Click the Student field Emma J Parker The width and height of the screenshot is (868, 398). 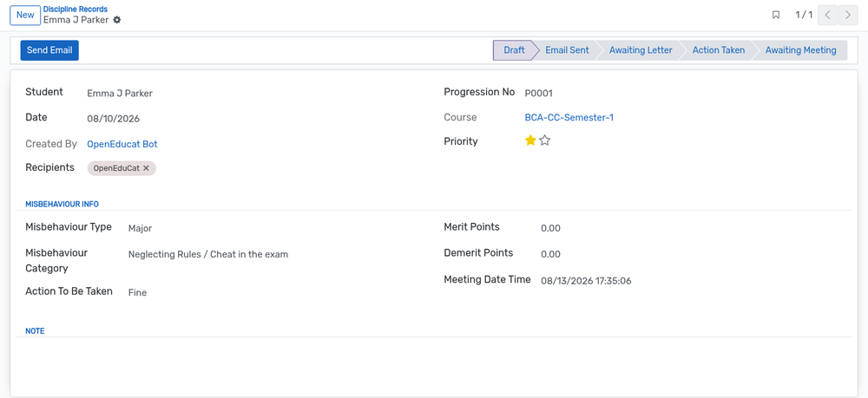tap(120, 94)
